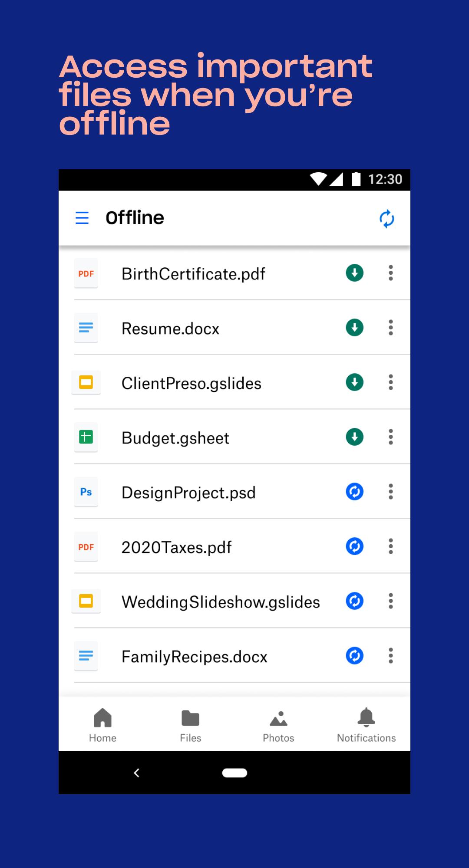The width and height of the screenshot is (469, 868).
Task: Open the hamburger navigation menu
Action: [82, 218]
